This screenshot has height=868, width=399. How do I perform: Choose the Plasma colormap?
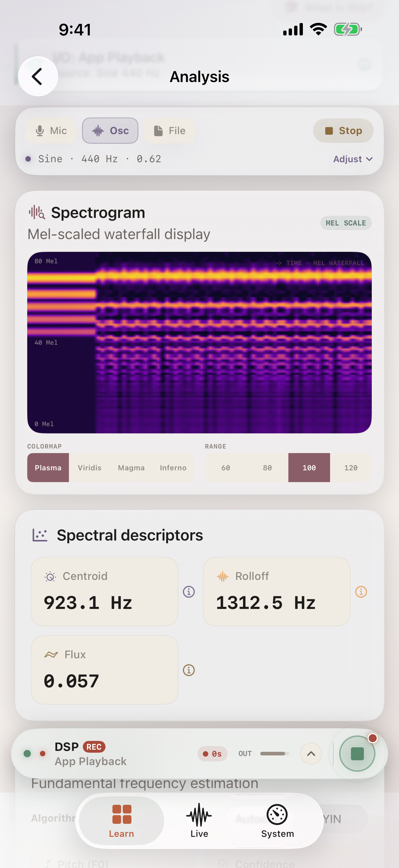pos(48,467)
